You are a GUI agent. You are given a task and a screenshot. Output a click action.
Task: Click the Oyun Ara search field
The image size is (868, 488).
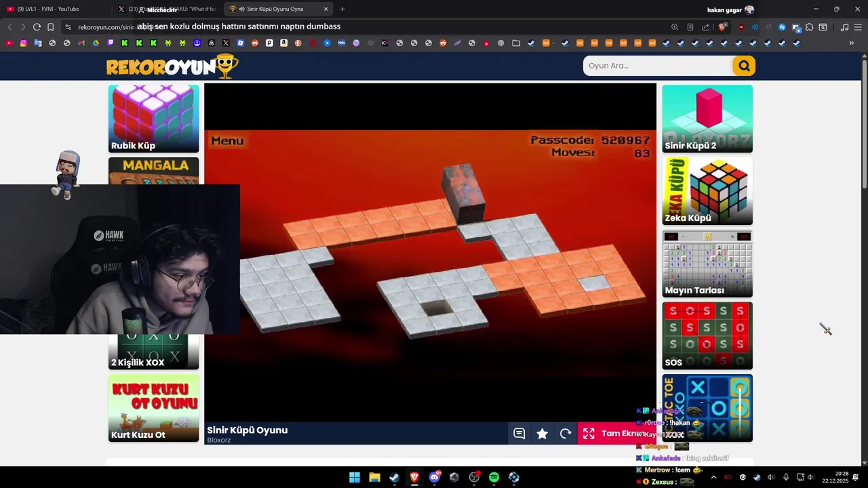(x=658, y=66)
